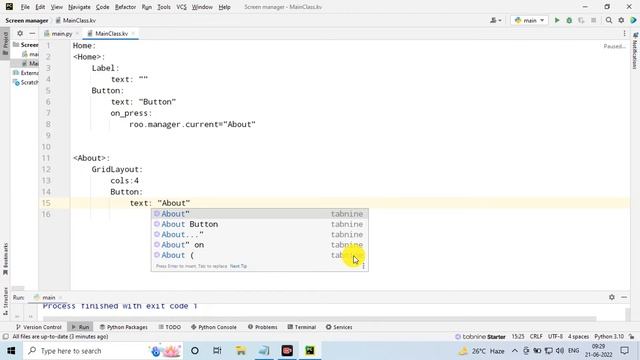Expand External Libraries in project tree
The height and width of the screenshot is (360, 640).
click(25, 73)
